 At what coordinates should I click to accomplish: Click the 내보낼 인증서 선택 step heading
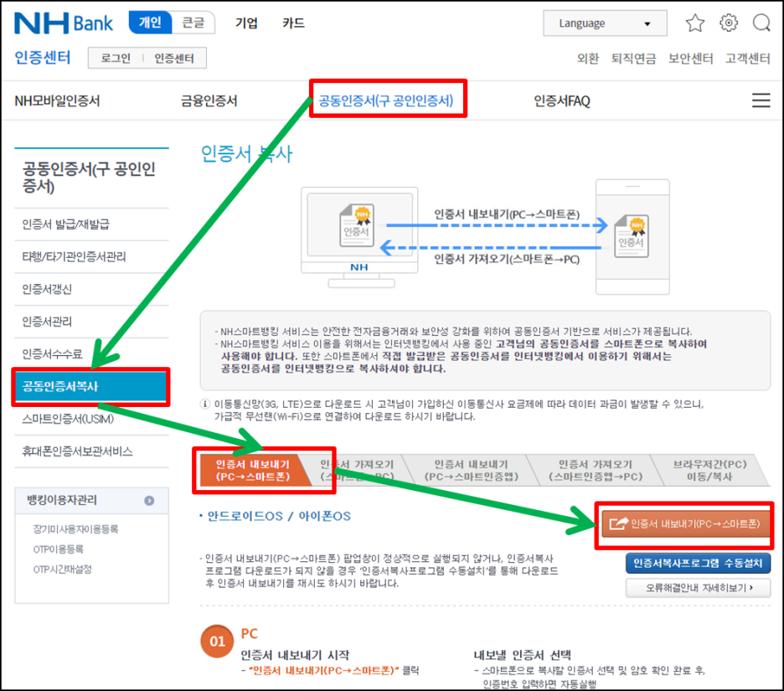[522, 655]
